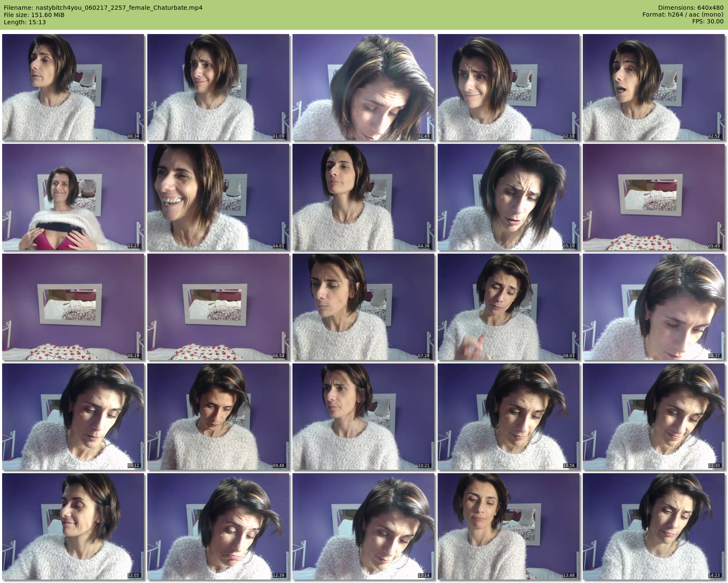Viewport: 728px width, 583px height.
Task: Click the 05:10 frame
Action: [x=508, y=197]
